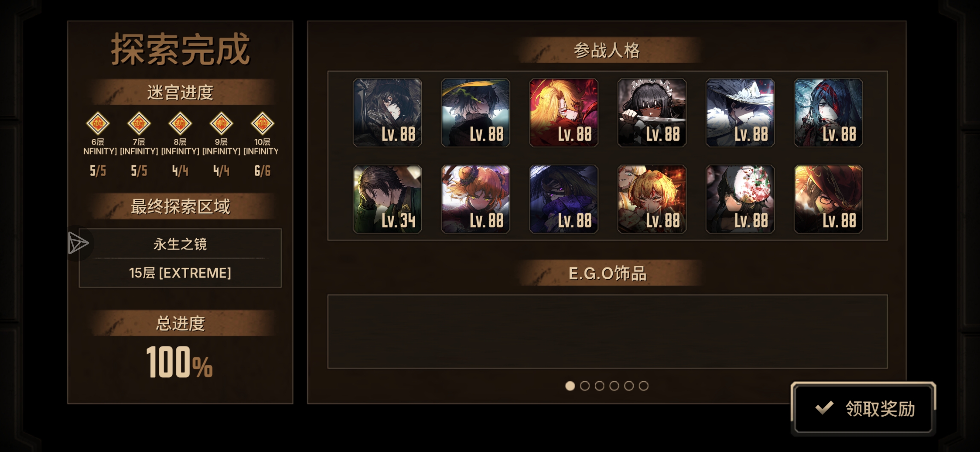Tap the paper-plane arrow icon on left edge
The image size is (980, 452).
[78, 243]
